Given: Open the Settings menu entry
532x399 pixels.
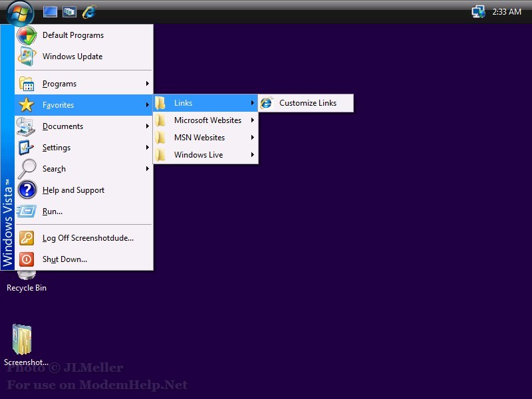Looking at the screenshot, I should [84, 148].
